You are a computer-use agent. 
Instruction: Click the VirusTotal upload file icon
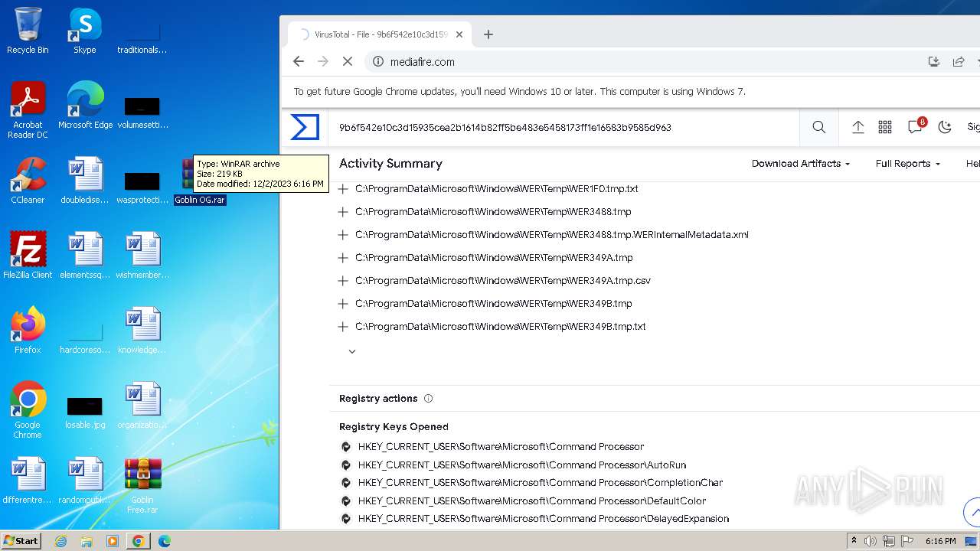click(858, 127)
